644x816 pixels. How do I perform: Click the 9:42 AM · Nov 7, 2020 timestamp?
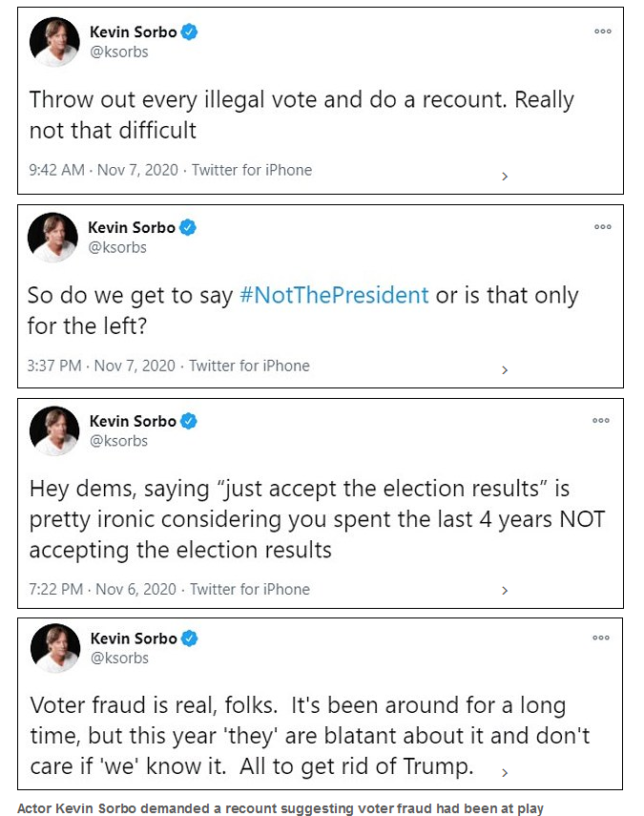point(104,170)
